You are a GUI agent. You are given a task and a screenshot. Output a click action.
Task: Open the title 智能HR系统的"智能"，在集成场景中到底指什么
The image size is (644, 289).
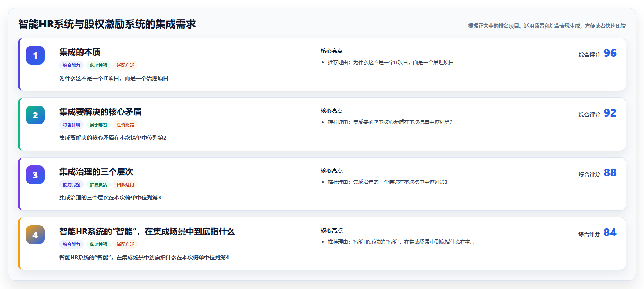(147, 232)
